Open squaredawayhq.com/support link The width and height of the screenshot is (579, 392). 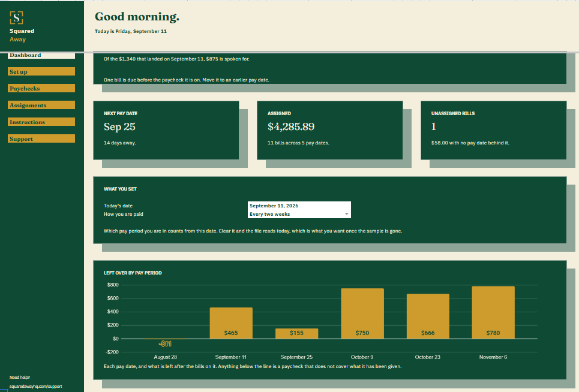tap(36, 387)
